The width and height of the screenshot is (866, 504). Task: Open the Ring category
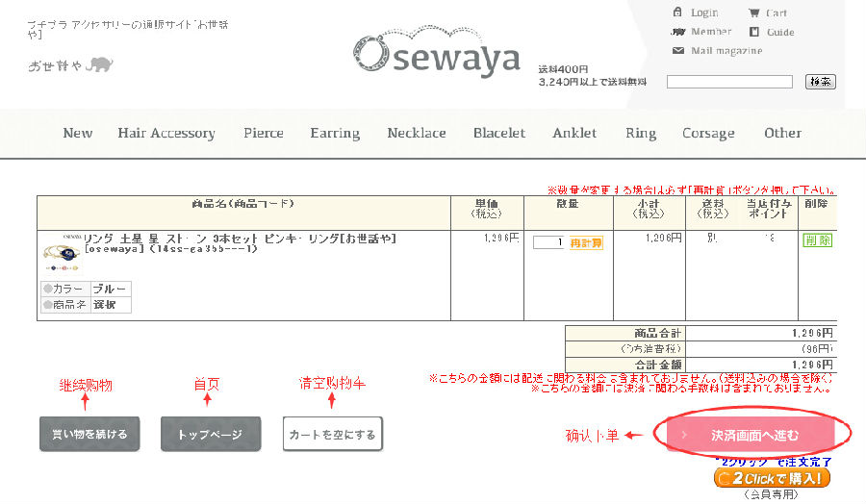coord(640,134)
